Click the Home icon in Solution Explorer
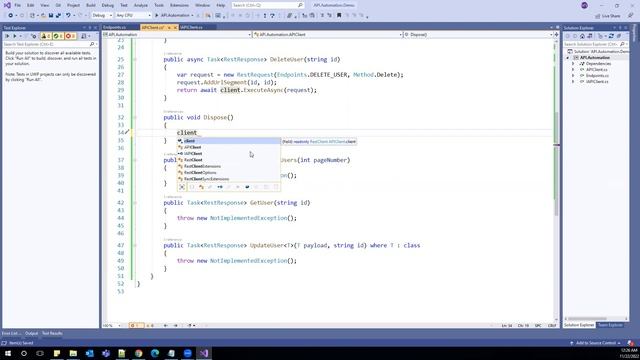 coord(582,36)
